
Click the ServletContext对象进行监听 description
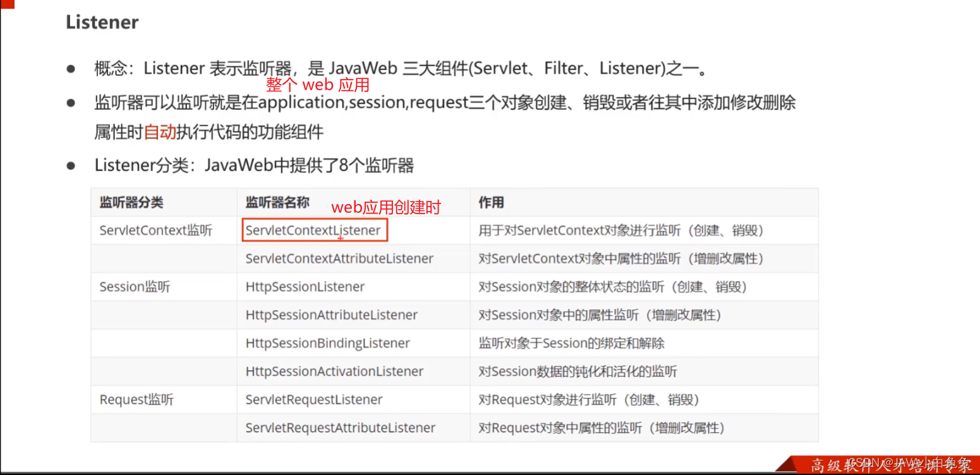click(x=622, y=231)
